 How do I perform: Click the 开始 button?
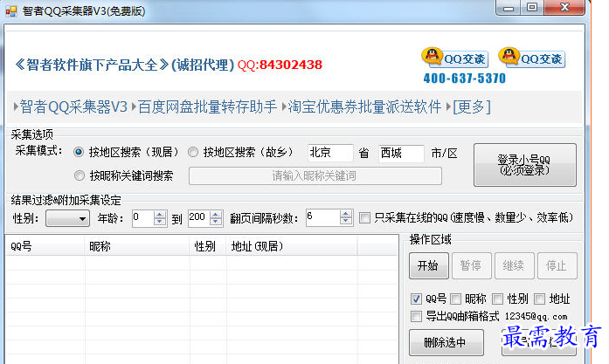pyautogui.click(x=429, y=266)
